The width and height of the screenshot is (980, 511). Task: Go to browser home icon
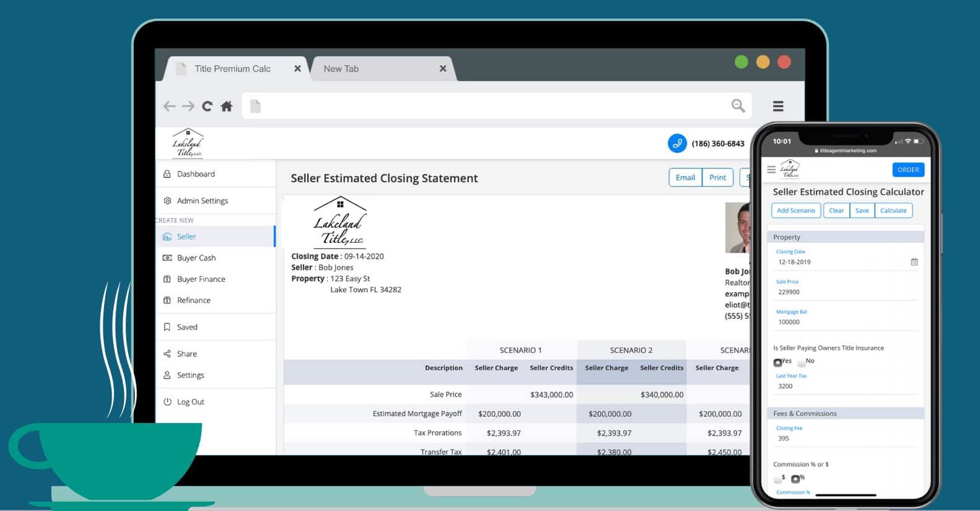click(x=227, y=106)
